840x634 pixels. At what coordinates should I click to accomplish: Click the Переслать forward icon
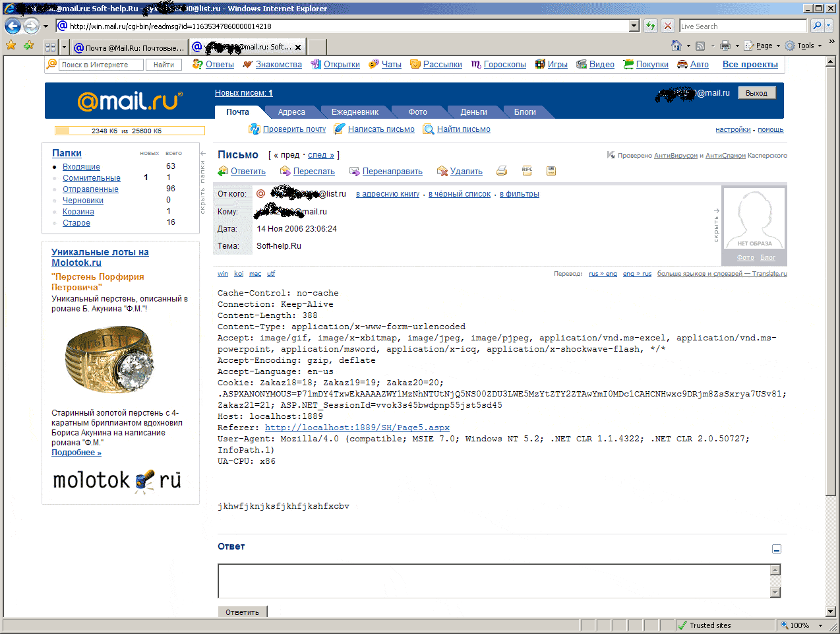pos(285,171)
